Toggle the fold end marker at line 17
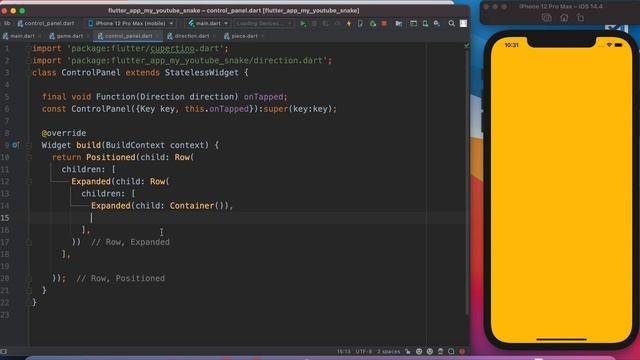 pyautogui.click(x=29, y=242)
